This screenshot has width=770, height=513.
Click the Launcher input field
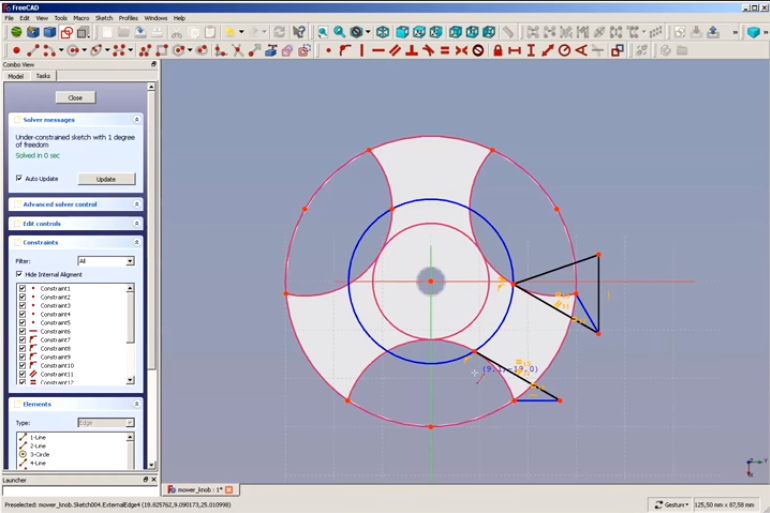(80, 490)
